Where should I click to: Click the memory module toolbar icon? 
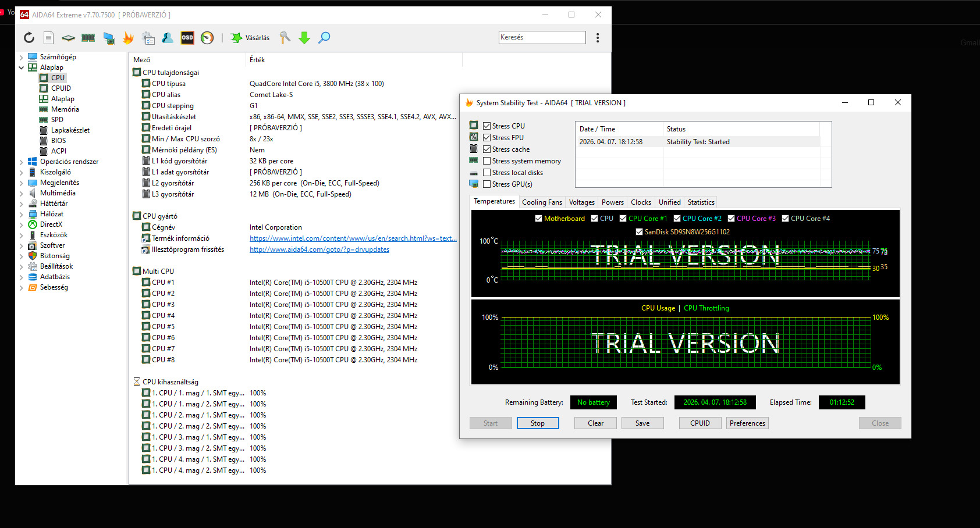(88, 38)
